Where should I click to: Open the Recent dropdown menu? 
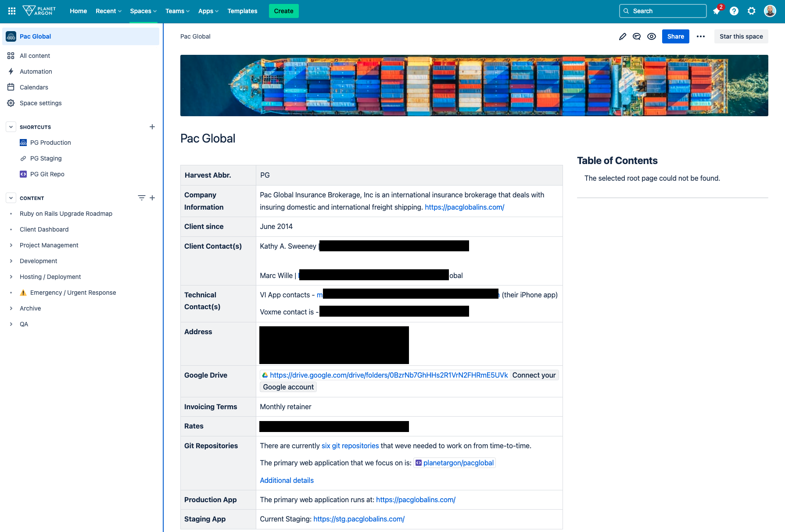108,11
